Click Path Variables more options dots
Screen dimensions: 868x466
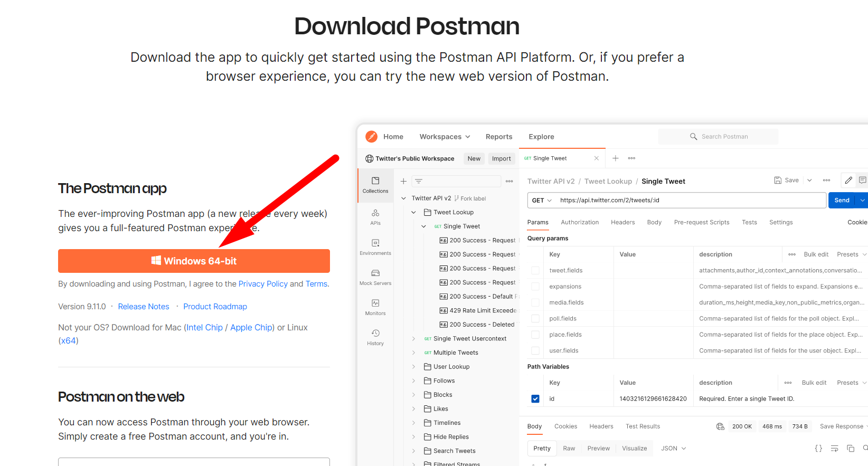click(788, 383)
